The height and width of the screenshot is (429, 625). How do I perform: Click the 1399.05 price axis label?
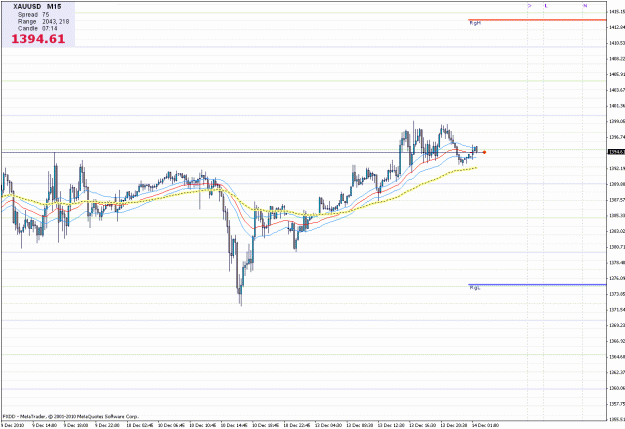pos(617,121)
